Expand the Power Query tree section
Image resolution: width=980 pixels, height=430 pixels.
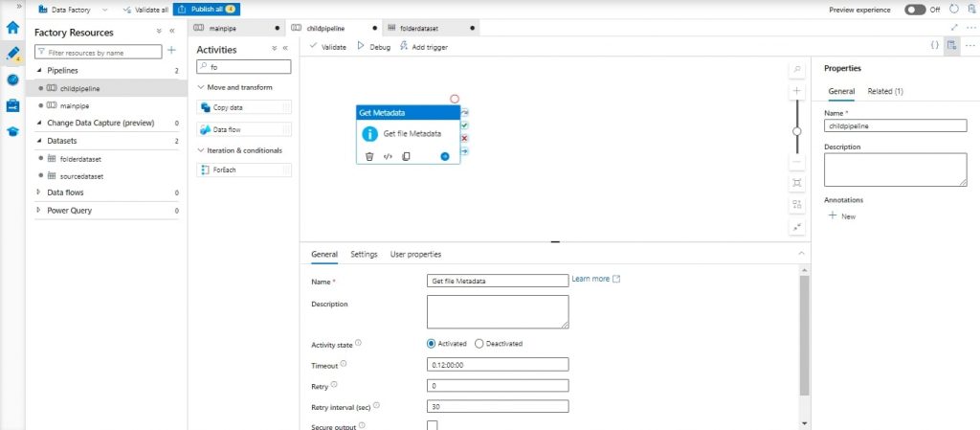tap(39, 210)
